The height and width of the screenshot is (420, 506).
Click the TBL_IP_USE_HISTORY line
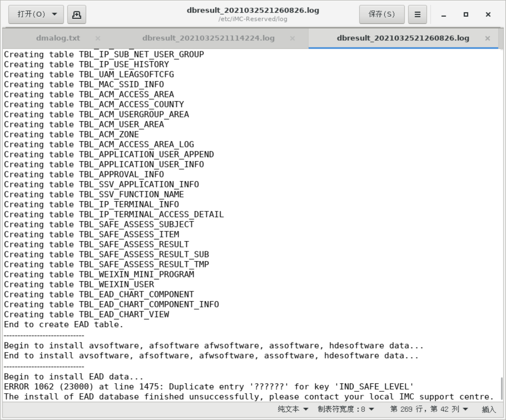[x=86, y=64]
